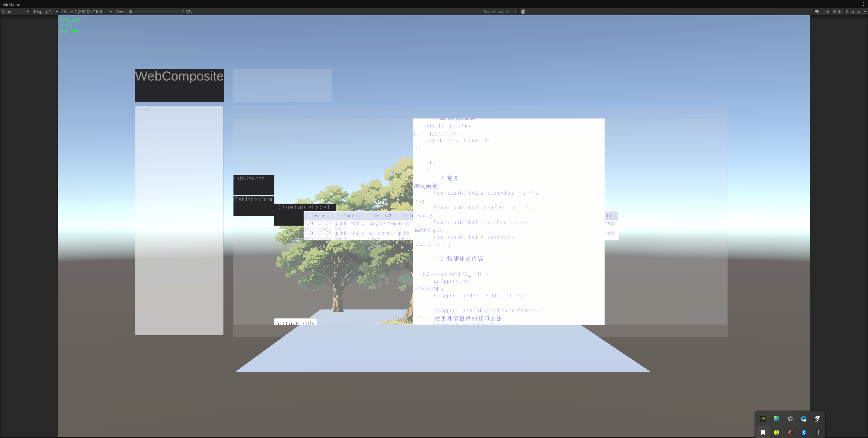Click the bug debug icon beside Play Focused
Image resolution: width=868 pixels, height=438 pixels.
tap(523, 12)
